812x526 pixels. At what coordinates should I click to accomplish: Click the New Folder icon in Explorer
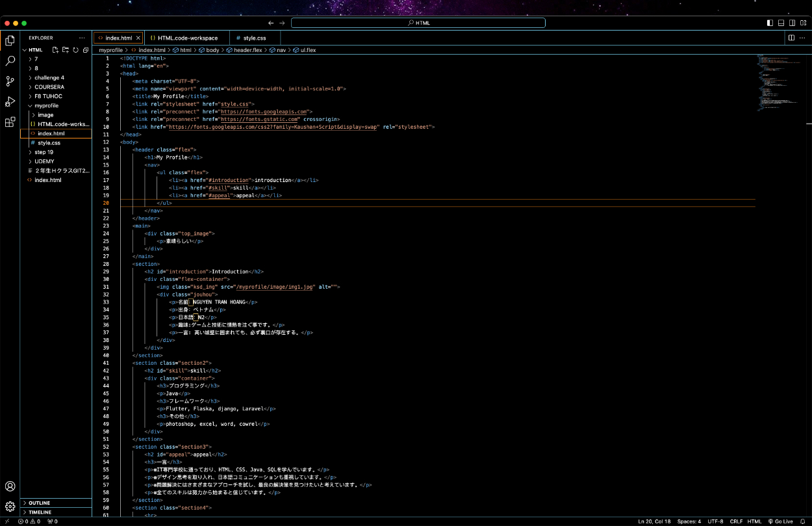tap(66, 50)
